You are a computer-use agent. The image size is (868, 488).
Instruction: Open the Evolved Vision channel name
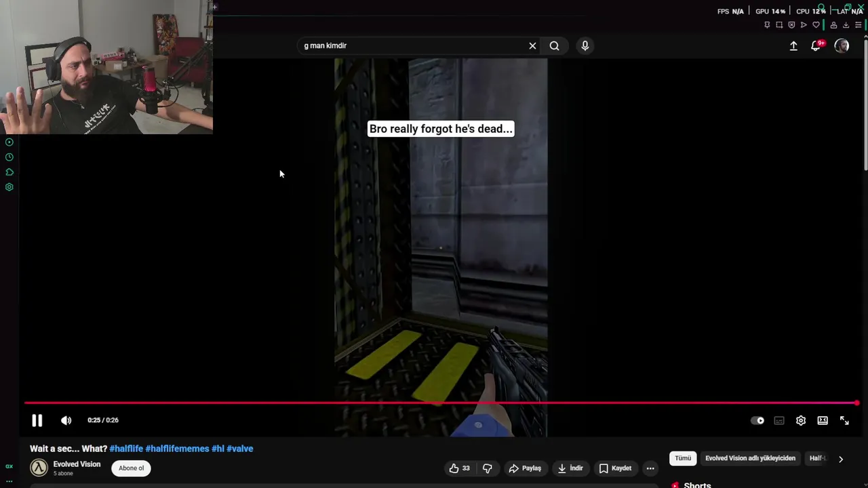[77, 464]
